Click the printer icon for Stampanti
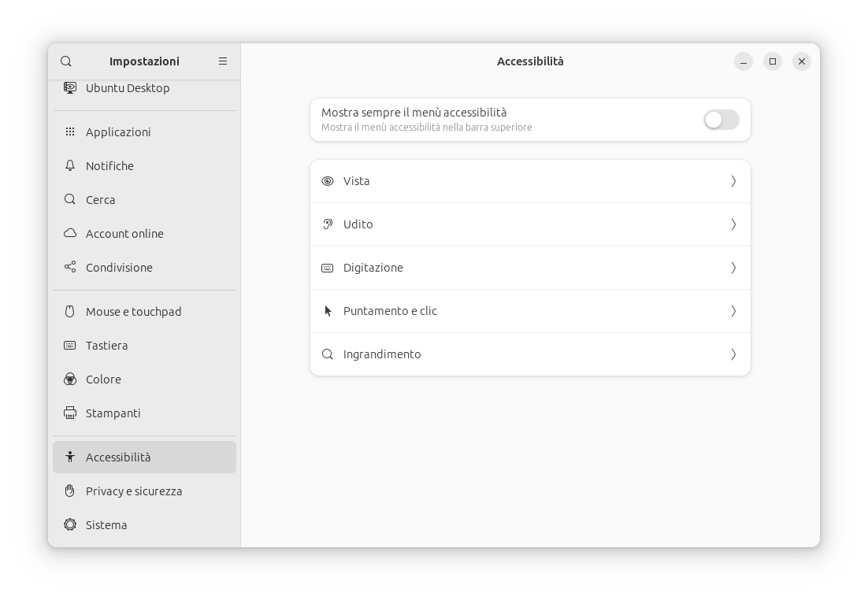 pyautogui.click(x=70, y=413)
